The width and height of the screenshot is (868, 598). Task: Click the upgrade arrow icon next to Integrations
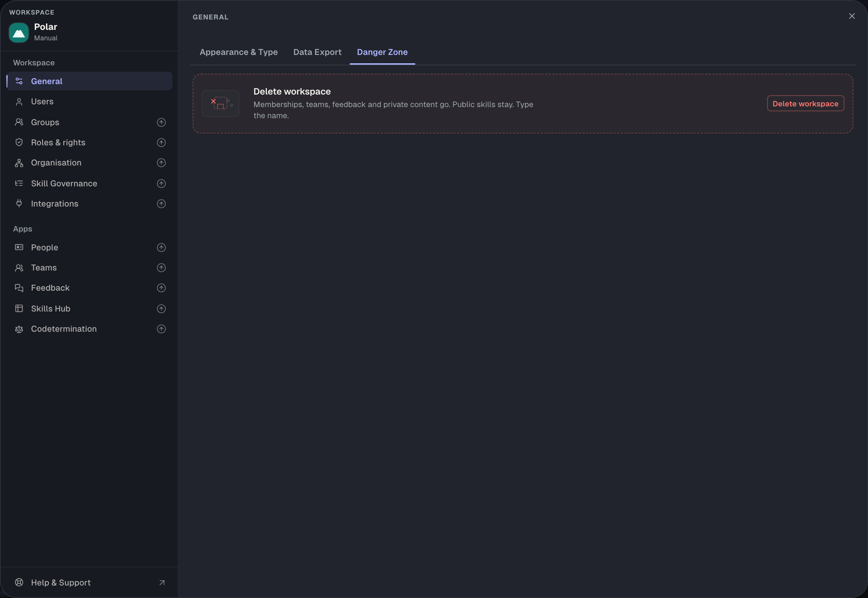pos(161,203)
